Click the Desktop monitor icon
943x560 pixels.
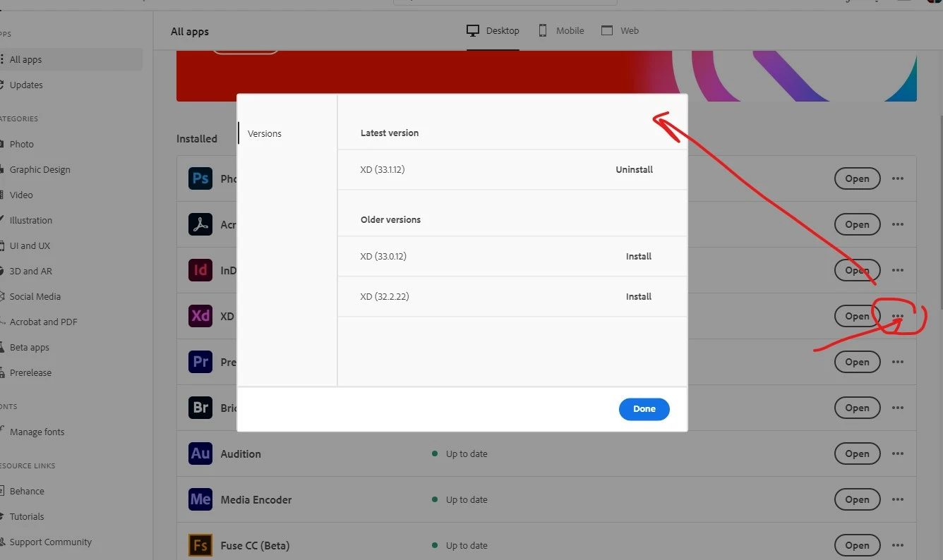(x=473, y=31)
